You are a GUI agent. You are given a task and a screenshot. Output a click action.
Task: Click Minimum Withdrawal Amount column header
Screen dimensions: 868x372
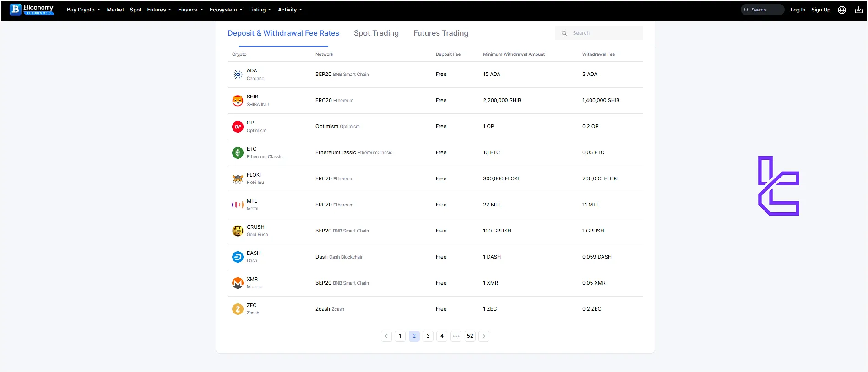point(514,54)
